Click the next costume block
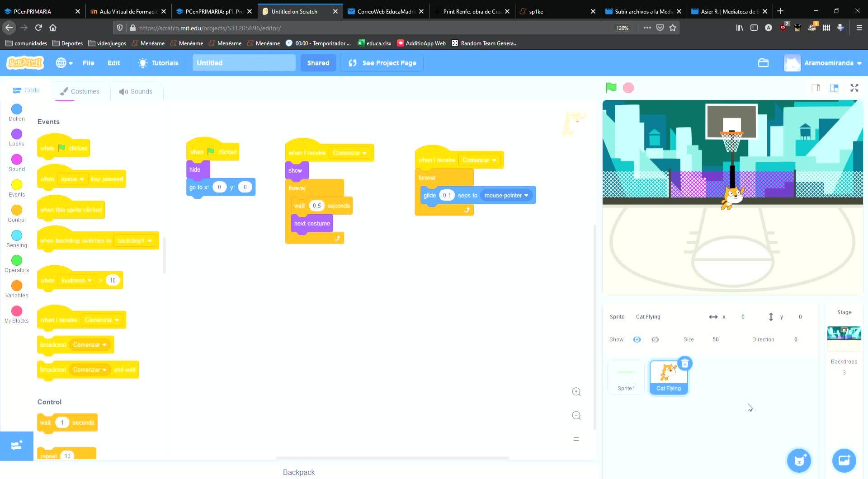The height and width of the screenshot is (479, 868). click(312, 223)
